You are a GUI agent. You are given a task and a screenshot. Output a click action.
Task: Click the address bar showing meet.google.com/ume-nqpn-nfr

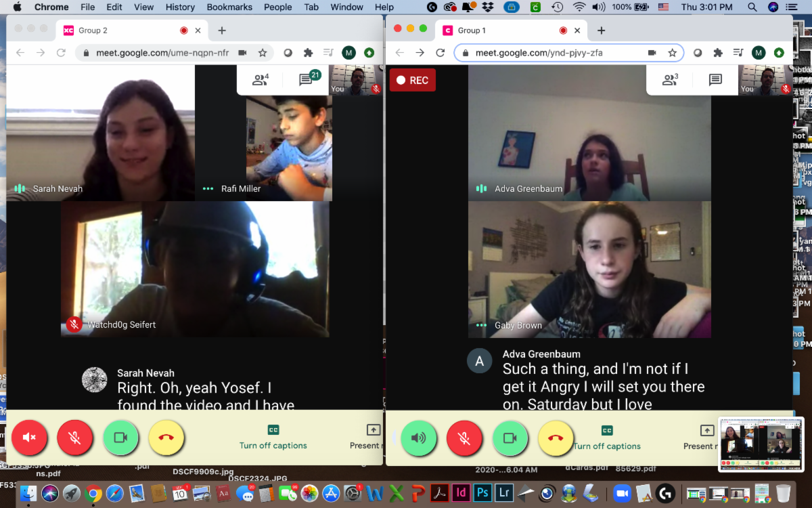pos(162,53)
